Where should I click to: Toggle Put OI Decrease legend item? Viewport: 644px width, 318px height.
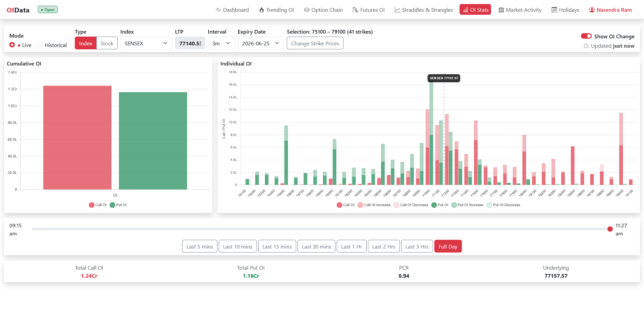(x=503, y=205)
